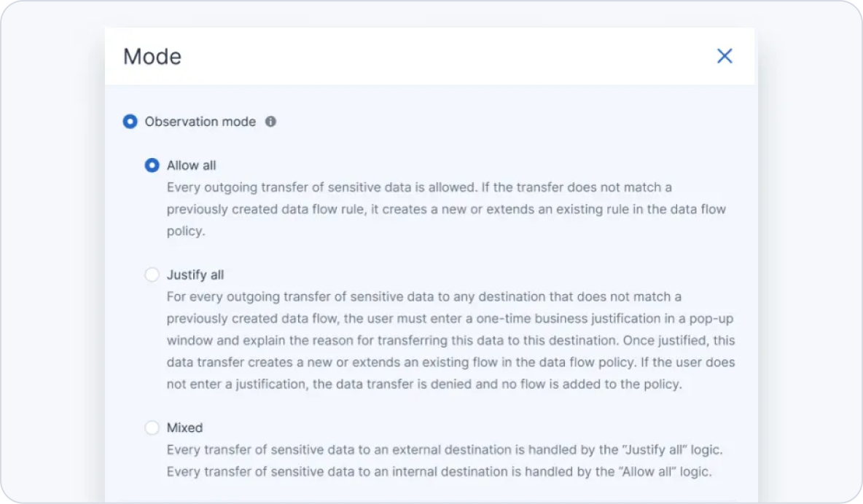Image resolution: width=863 pixels, height=504 pixels.
Task: Click the description paragraph under Allow all
Action: [446, 209]
